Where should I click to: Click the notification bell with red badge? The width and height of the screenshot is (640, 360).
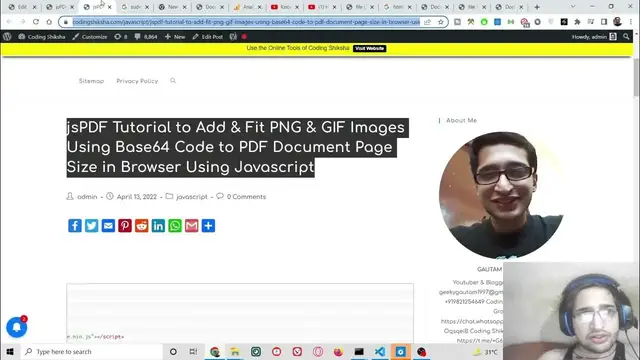pos(17,327)
